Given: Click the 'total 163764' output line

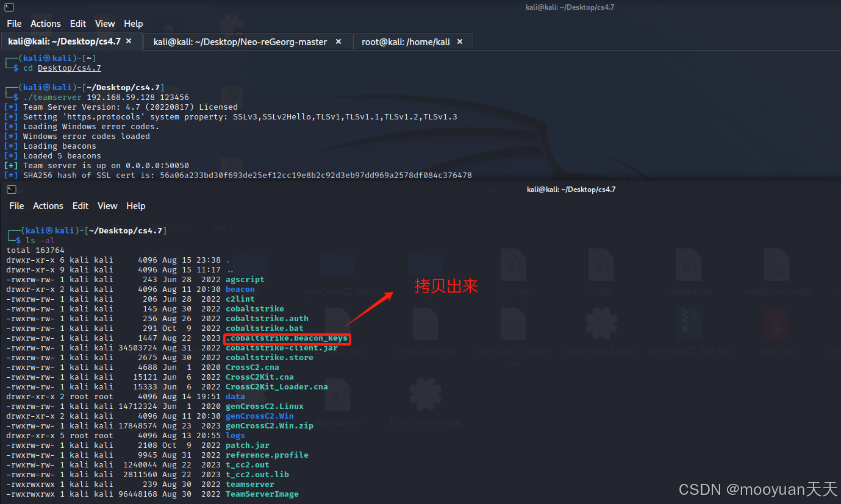Looking at the screenshot, I should pyautogui.click(x=35, y=250).
